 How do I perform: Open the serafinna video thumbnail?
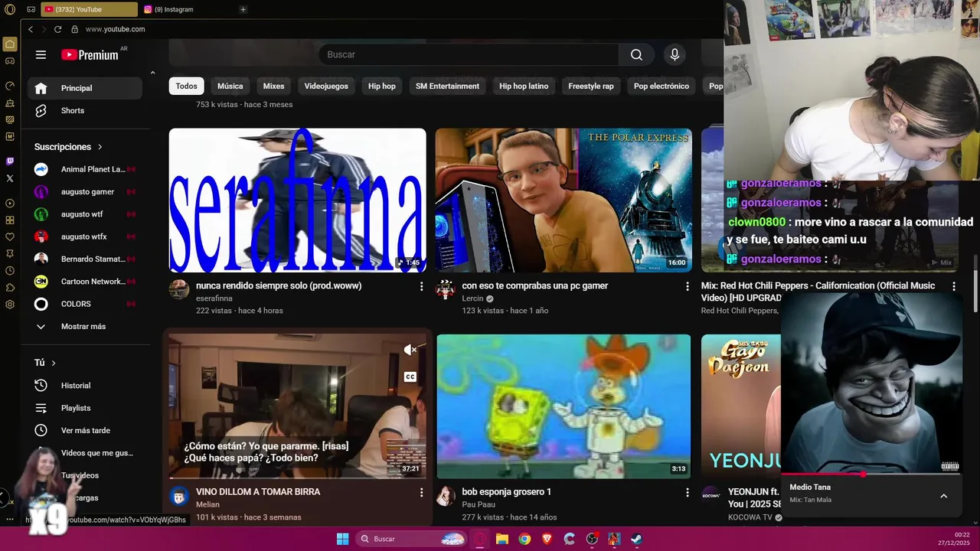click(297, 200)
